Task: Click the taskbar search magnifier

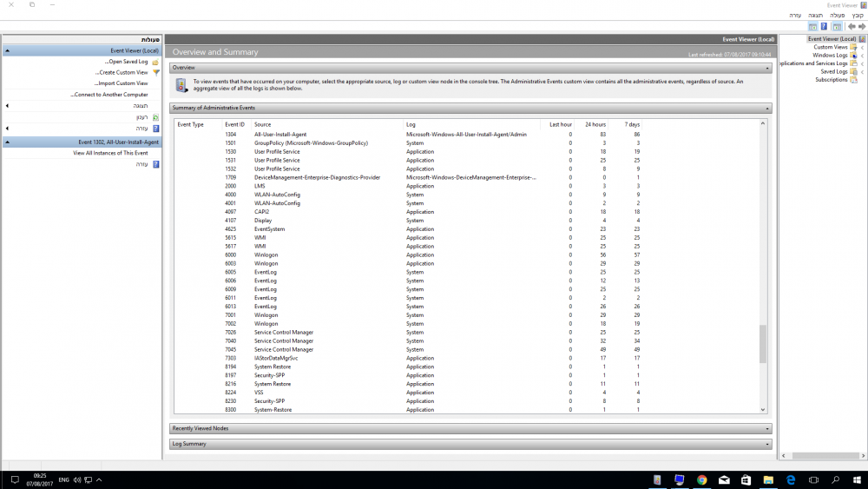Action: point(835,480)
